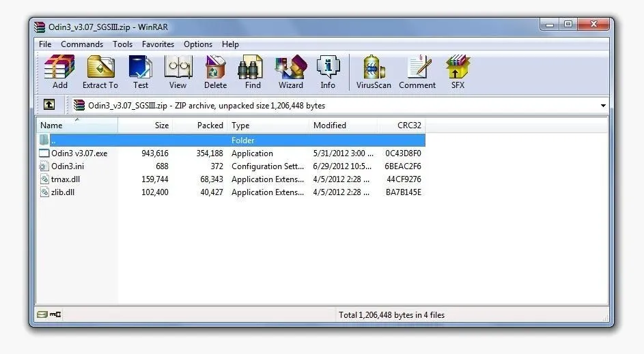This screenshot has width=644, height=354.
Task: Sort by the Packed column header
Action: 199,125
